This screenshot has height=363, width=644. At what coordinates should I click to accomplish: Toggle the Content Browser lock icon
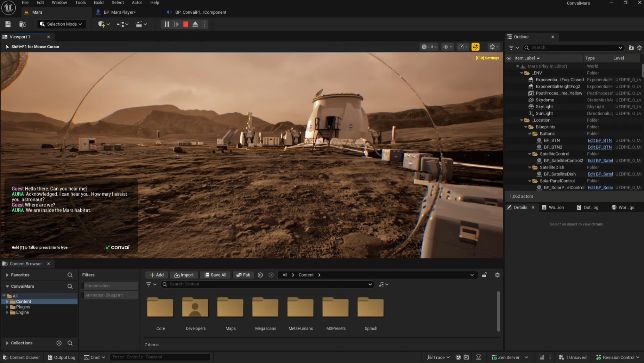click(485, 275)
